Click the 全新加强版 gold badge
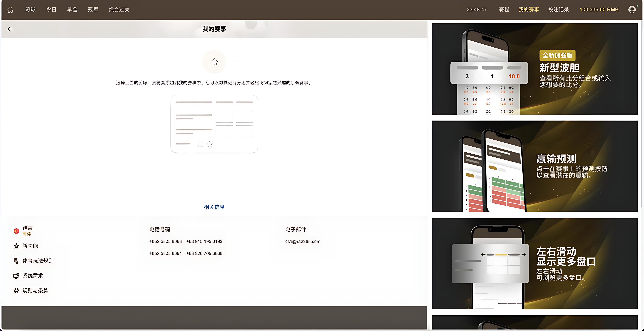 coord(557,55)
